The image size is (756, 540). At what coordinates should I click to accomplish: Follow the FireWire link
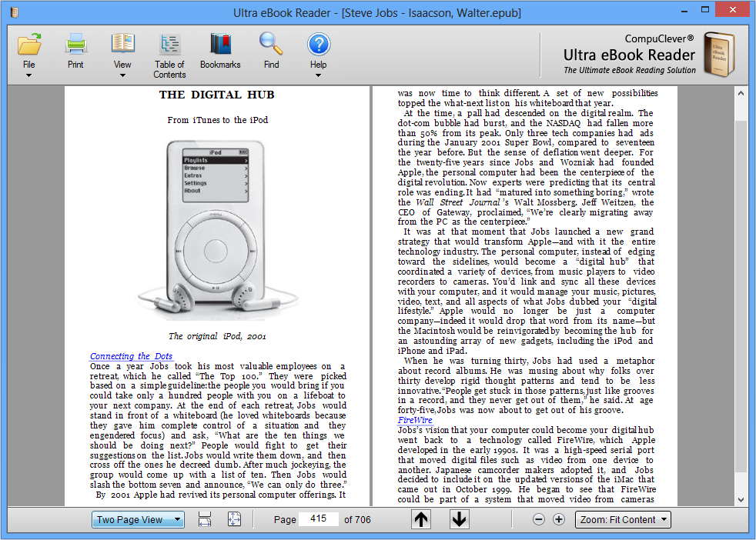pos(415,419)
